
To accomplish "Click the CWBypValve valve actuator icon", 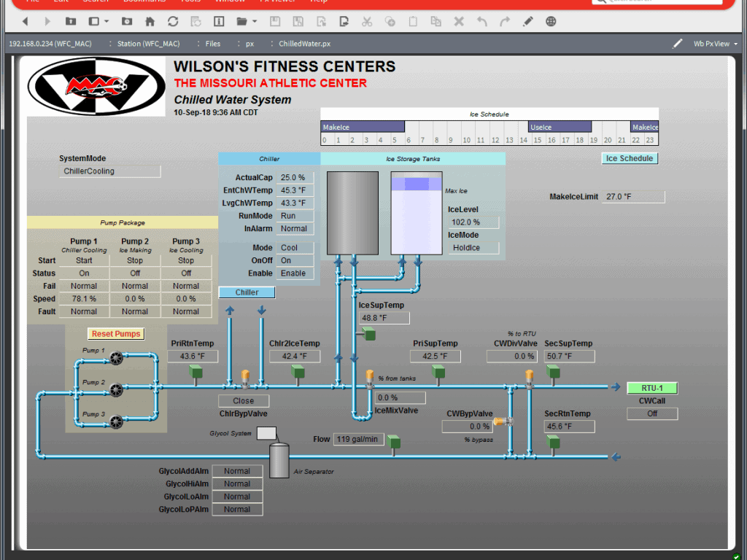I will (502, 421).
